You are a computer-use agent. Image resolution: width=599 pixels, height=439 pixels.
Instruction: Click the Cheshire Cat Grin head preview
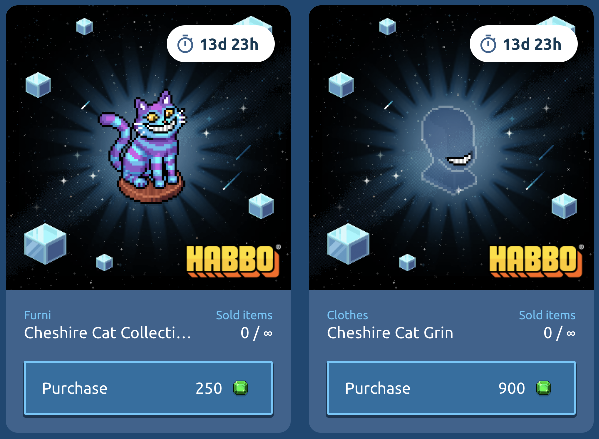448,151
